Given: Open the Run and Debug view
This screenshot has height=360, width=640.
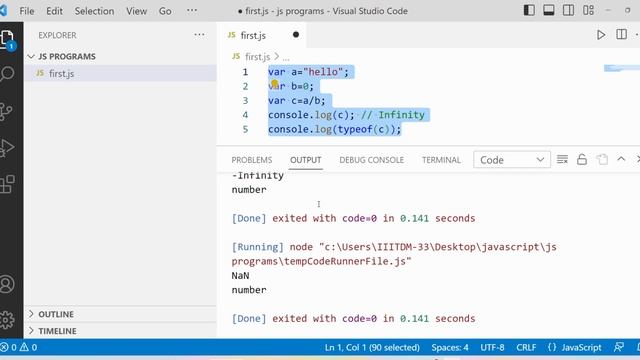Looking at the screenshot, I should (7, 148).
